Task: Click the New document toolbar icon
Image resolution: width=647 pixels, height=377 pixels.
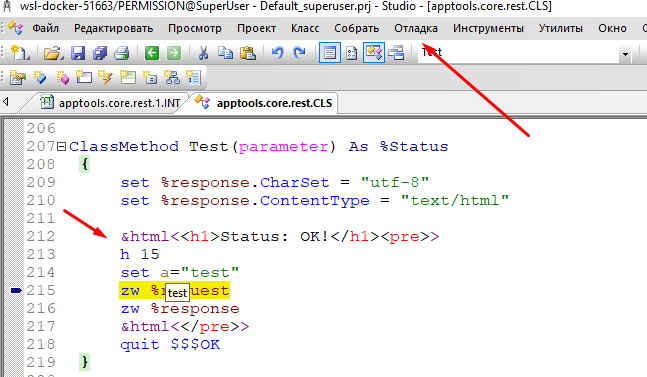Action: 20,53
